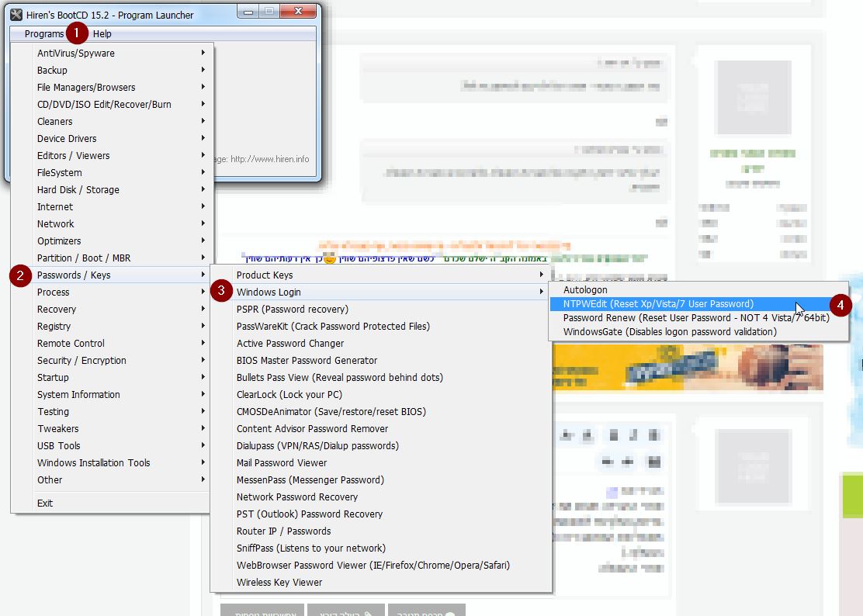Launch NTPWEdit password reset tool
This screenshot has height=616, width=863.
698,303
